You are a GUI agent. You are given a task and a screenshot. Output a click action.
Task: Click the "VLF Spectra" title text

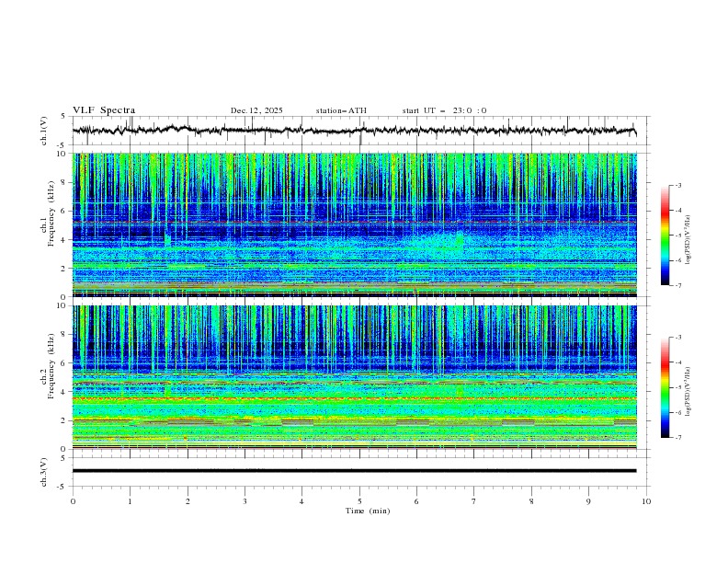pos(104,110)
